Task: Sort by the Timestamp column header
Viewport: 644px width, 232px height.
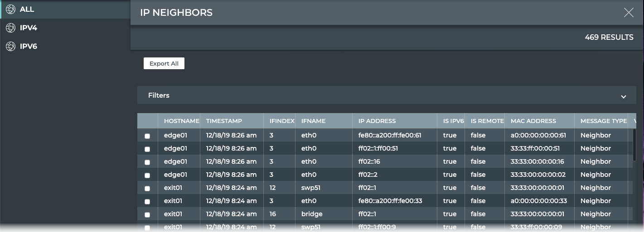Action: [x=224, y=121]
